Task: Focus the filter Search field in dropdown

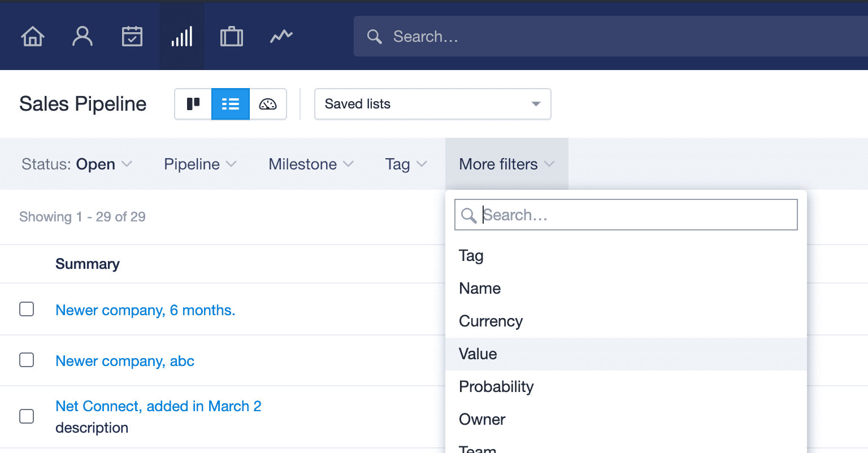Action: point(626,215)
